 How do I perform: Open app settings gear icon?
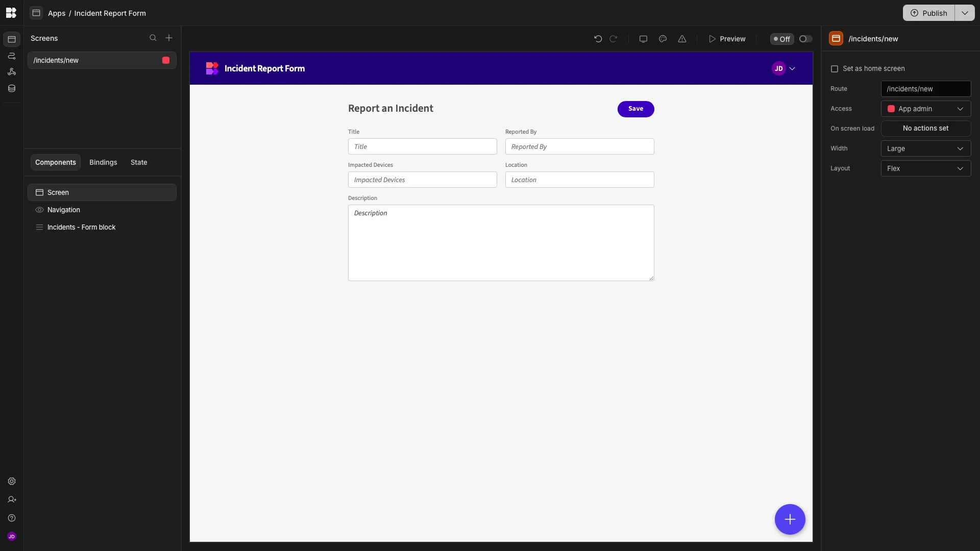point(12,481)
